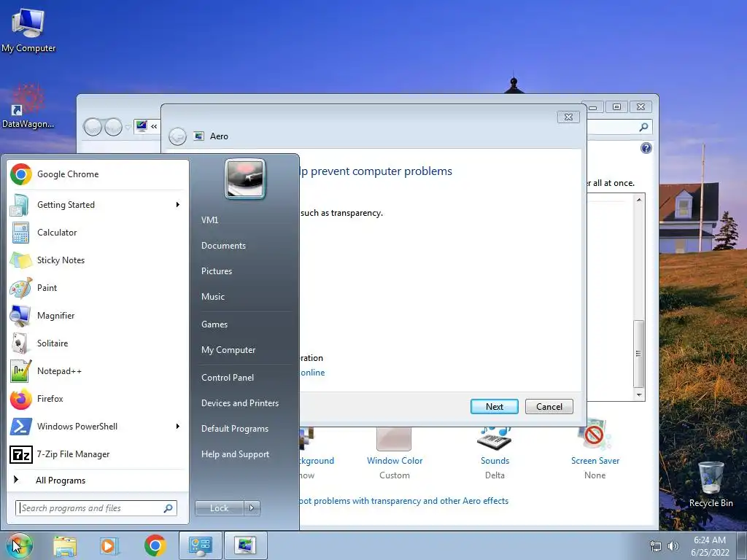Open recent pages dropdown in Personalization
This screenshot has height=560, width=747.
(128, 127)
